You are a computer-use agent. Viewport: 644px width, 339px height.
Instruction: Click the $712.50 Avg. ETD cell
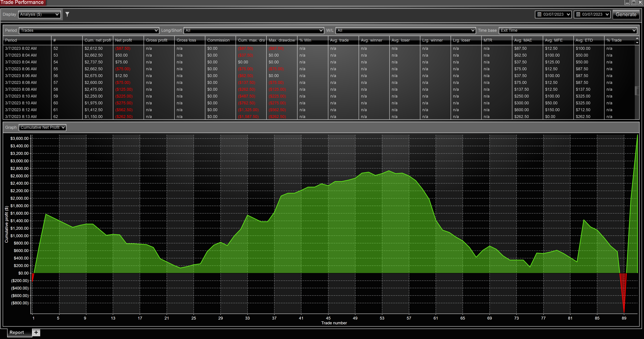pyautogui.click(x=589, y=110)
